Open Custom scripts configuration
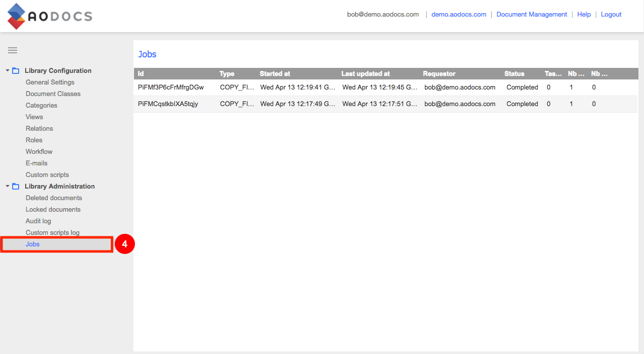Viewport: 644px width, 354px height. [x=47, y=175]
